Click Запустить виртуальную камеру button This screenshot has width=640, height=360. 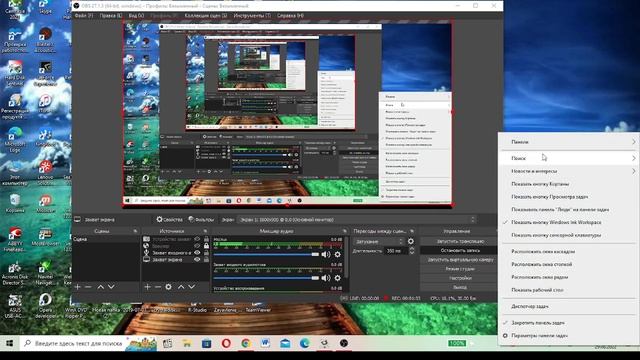[x=460, y=260]
